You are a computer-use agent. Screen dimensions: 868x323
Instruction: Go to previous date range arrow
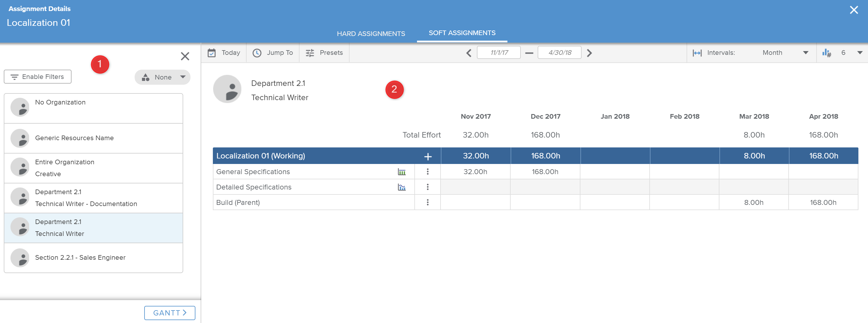469,53
